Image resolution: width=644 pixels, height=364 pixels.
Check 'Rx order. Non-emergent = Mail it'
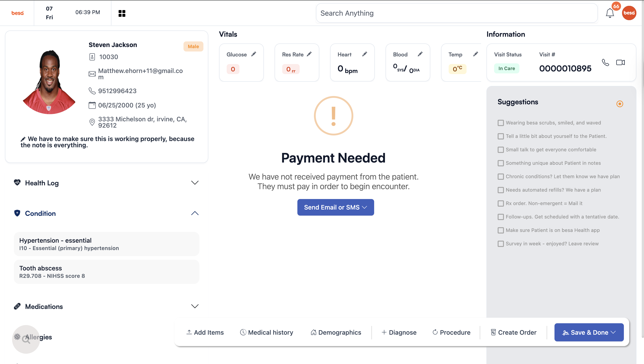(x=501, y=203)
